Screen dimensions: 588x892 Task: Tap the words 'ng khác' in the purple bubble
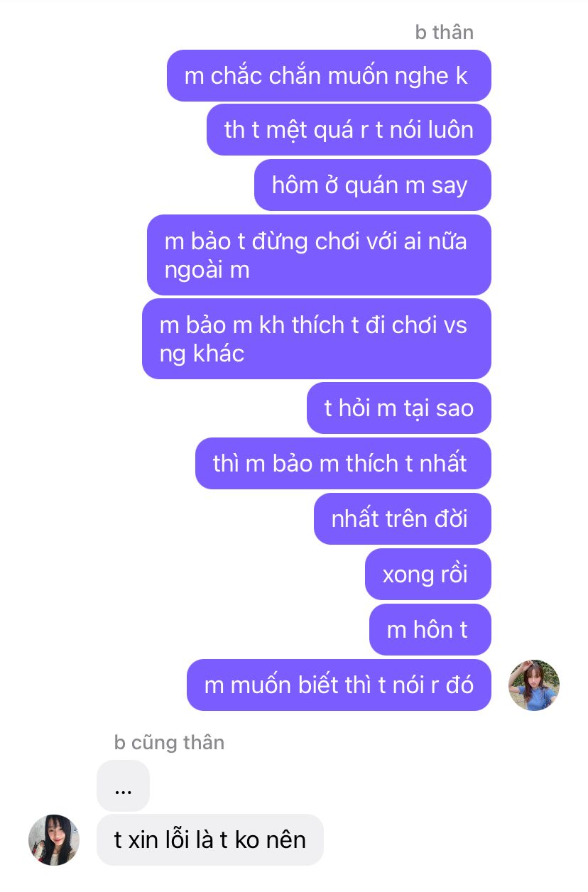coord(202,354)
